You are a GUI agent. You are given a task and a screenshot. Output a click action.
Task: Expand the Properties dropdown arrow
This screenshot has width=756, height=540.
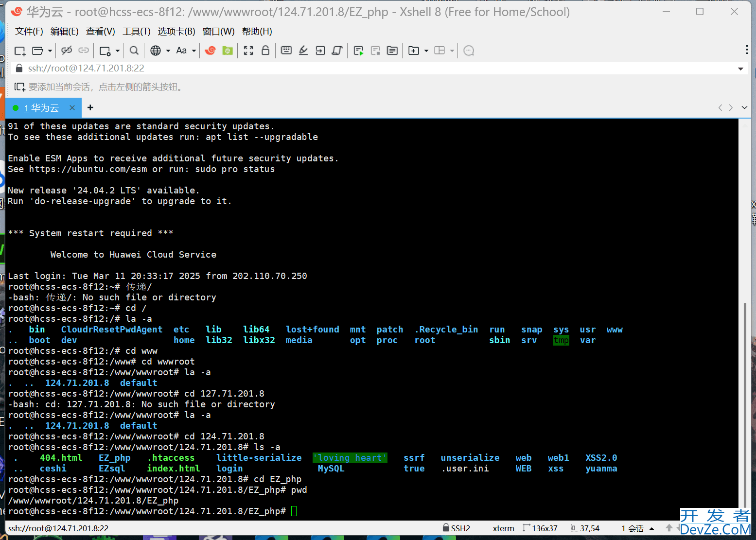(x=118, y=51)
